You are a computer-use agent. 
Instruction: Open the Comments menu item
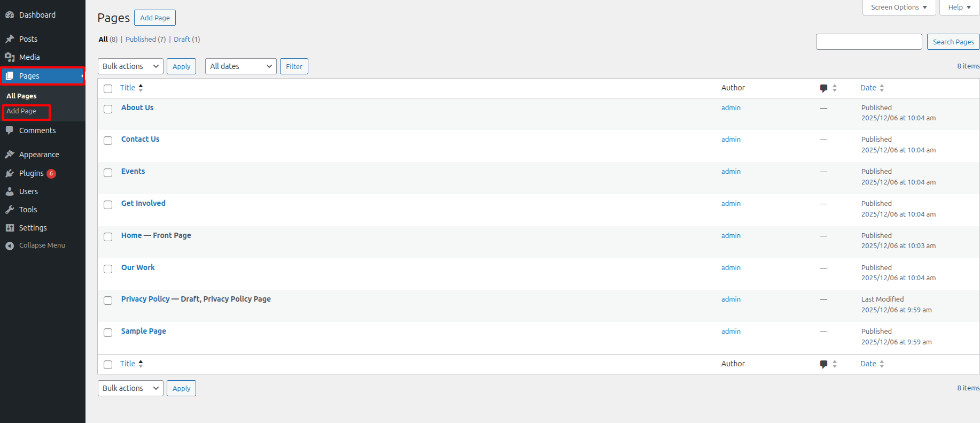click(37, 130)
